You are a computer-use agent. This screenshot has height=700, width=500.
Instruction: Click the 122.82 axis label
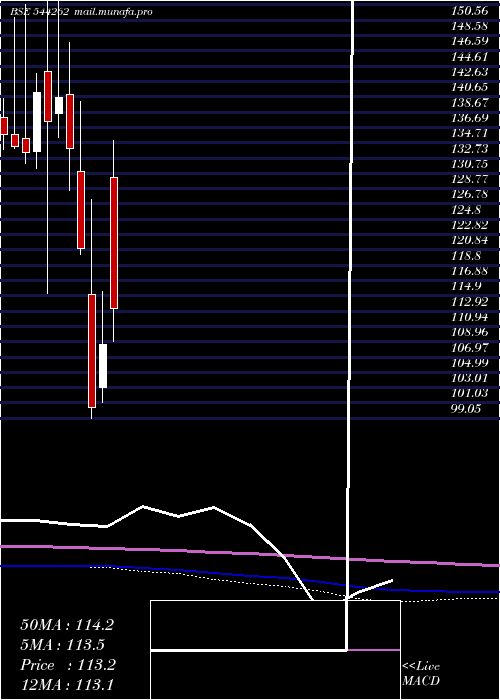click(470, 225)
